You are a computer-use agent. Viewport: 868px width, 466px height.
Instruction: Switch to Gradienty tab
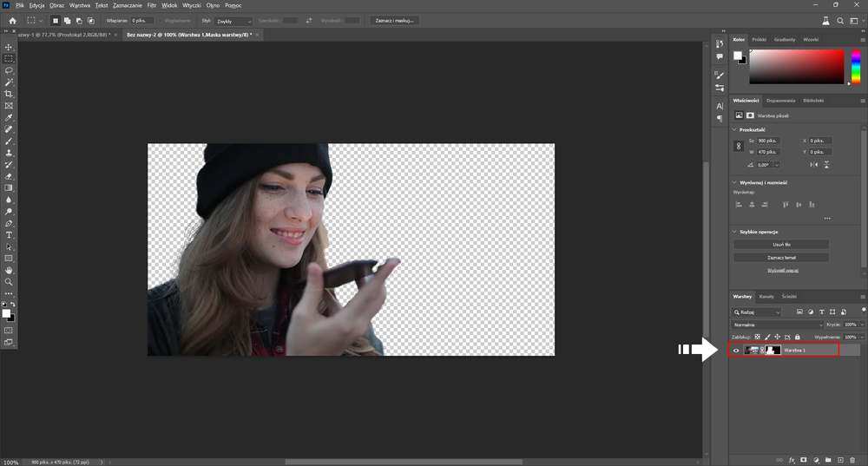pyautogui.click(x=785, y=40)
